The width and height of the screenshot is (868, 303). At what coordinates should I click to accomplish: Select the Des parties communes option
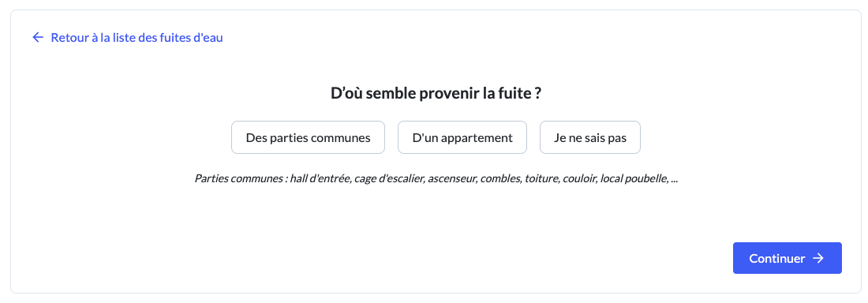[308, 137]
